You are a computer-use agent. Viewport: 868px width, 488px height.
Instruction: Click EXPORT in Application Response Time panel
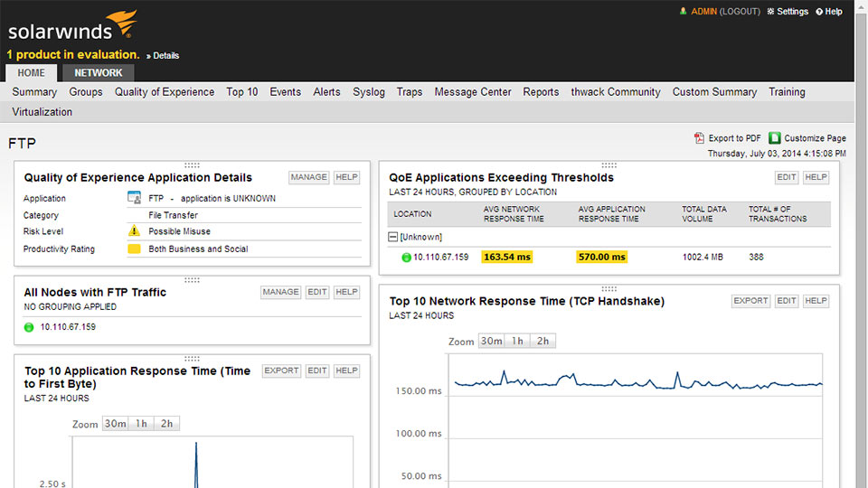click(281, 371)
